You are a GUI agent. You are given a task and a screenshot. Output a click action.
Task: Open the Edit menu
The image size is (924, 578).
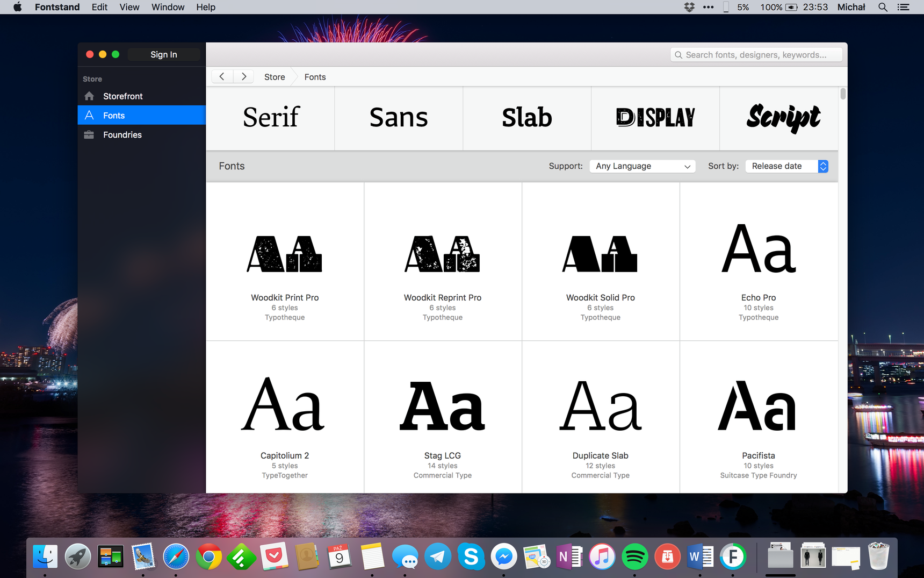point(99,7)
